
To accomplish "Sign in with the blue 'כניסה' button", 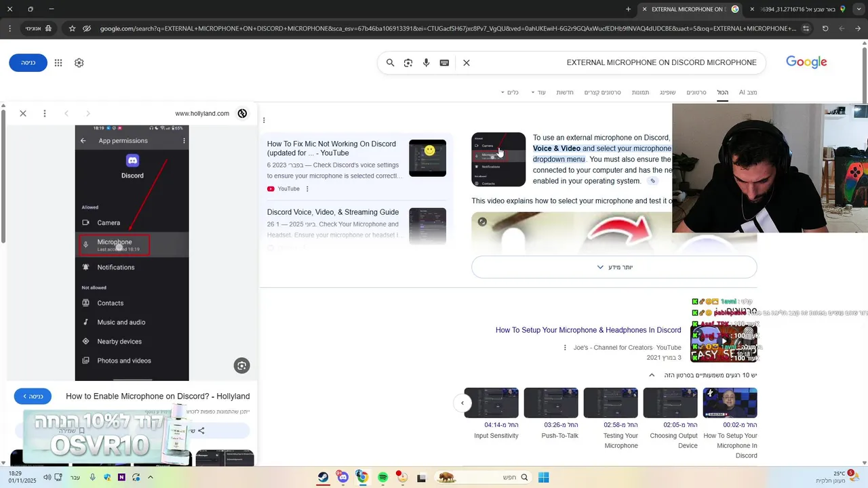I will pyautogui.click(x=28, y=62).
